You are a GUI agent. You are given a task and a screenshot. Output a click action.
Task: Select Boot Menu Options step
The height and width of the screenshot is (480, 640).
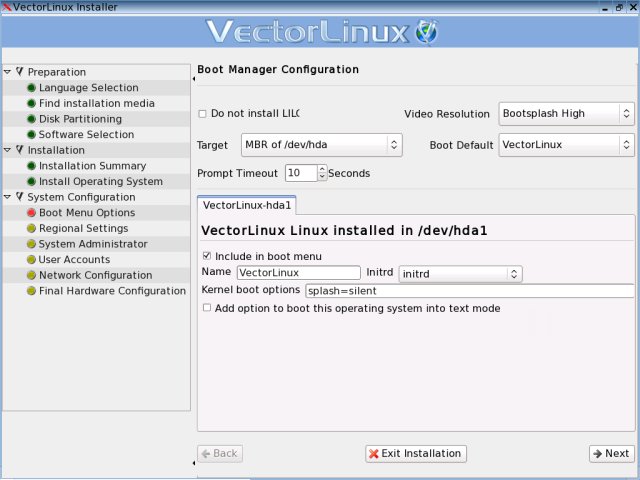coord(87,213)
